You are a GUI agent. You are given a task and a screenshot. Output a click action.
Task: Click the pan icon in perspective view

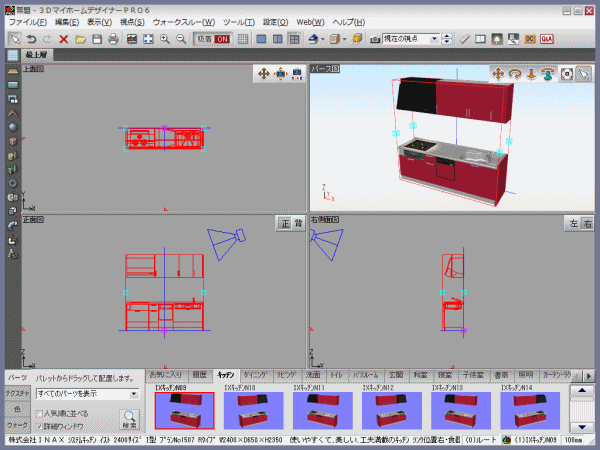click(x=497, y=74)
